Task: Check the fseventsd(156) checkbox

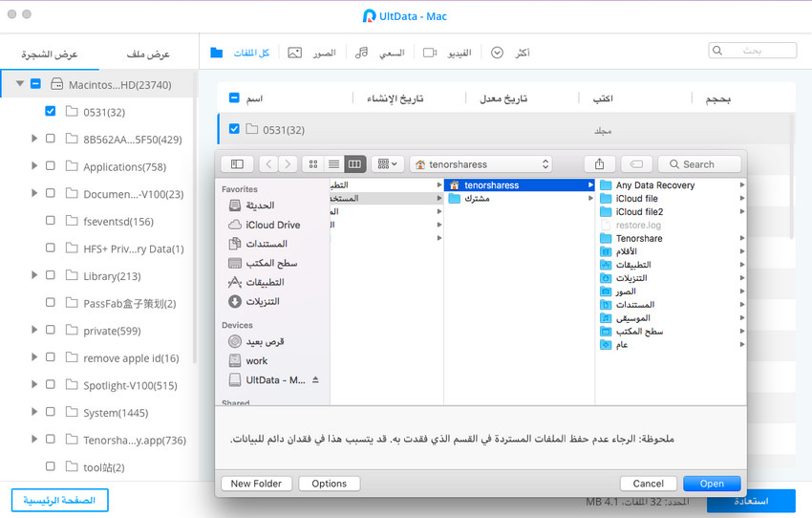Action: 51,220
